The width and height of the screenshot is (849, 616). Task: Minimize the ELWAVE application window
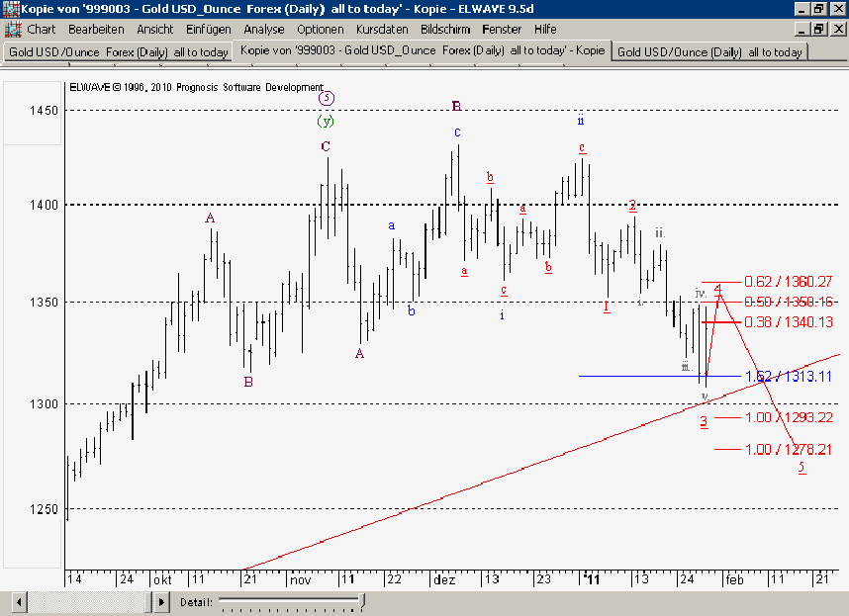[x=802, y=9]
